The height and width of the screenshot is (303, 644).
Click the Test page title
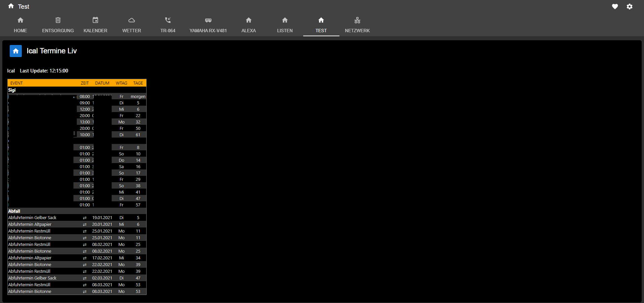pos(23,7)
